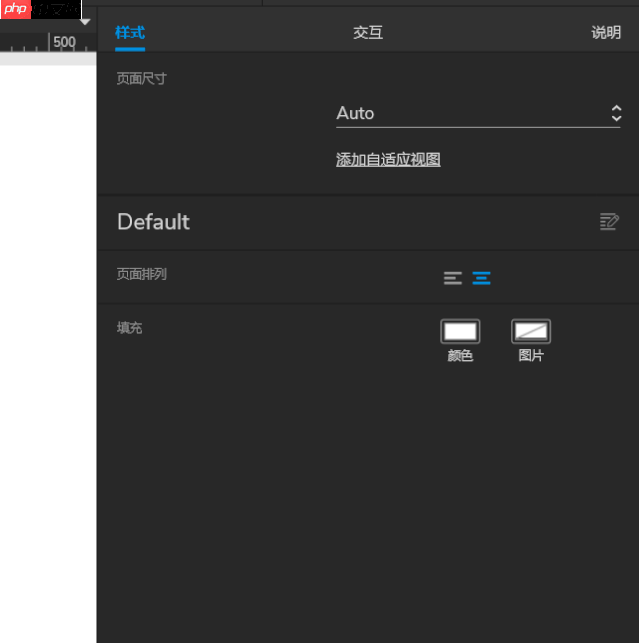Click the 填充 label
Screen dimensions: 639x643
pos(129,328)
